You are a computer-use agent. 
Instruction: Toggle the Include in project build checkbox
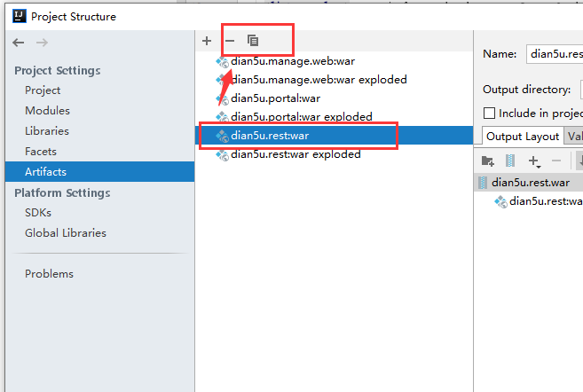pyautogui.click(x=489, y=113)
